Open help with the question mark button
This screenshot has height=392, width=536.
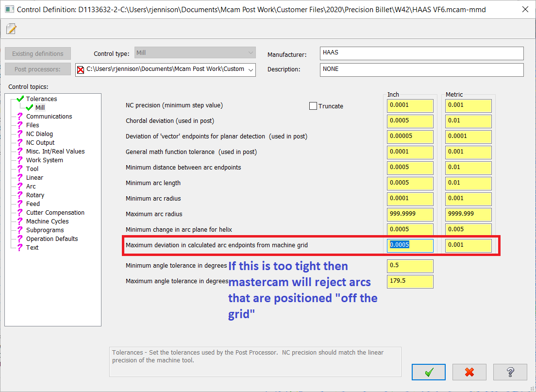coord(510,372)
